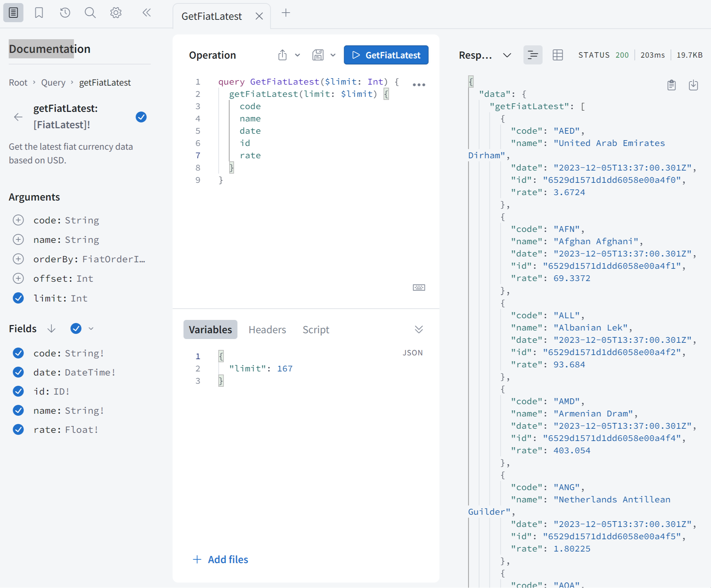711x588 pixels.
Task: Uncheck the date: DateTime! field
Action: point(18,372)
